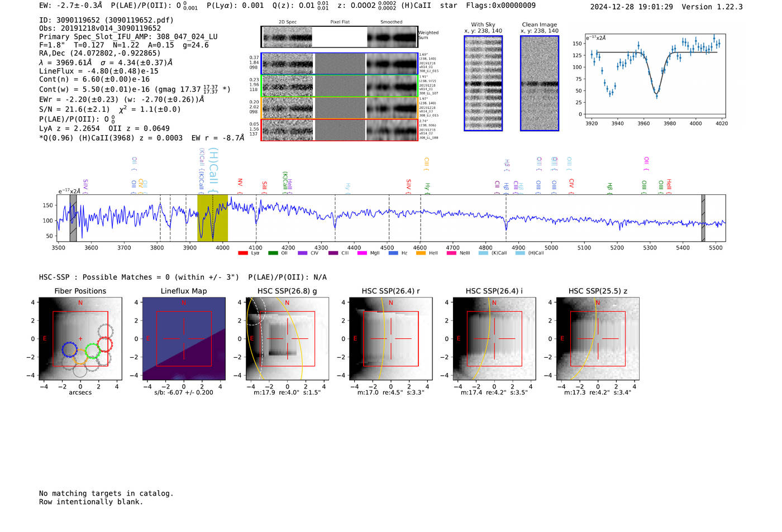Click the Cont(w) gmag line
Image resolution: width=782 pixels, height=532 pixels.
pyautogui.click(x=135, y=89)
